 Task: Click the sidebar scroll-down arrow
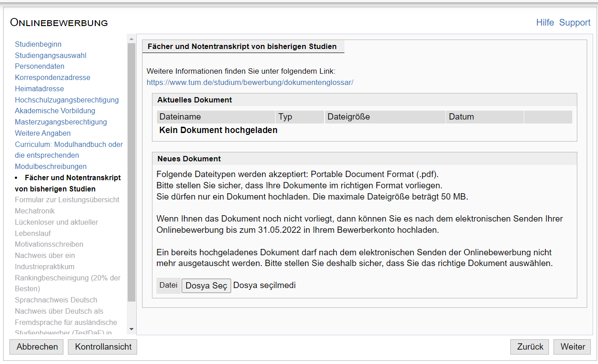[131, 329]
